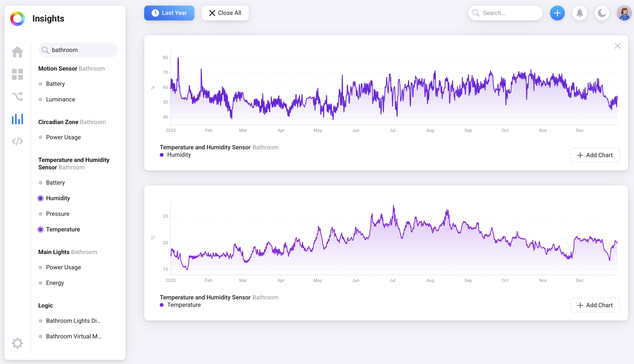Open the user avatar profile
This screenshot has width=634, height=364.
point(624,13)
